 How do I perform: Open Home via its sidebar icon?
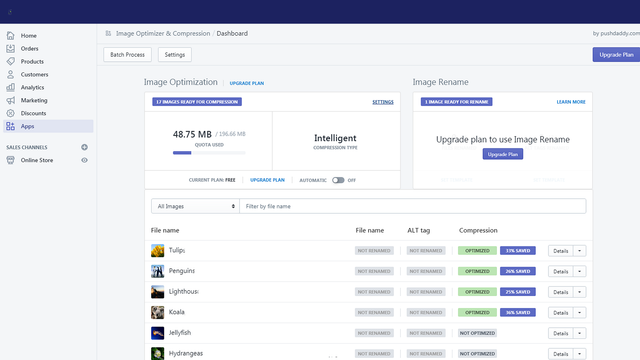[11, 36]
